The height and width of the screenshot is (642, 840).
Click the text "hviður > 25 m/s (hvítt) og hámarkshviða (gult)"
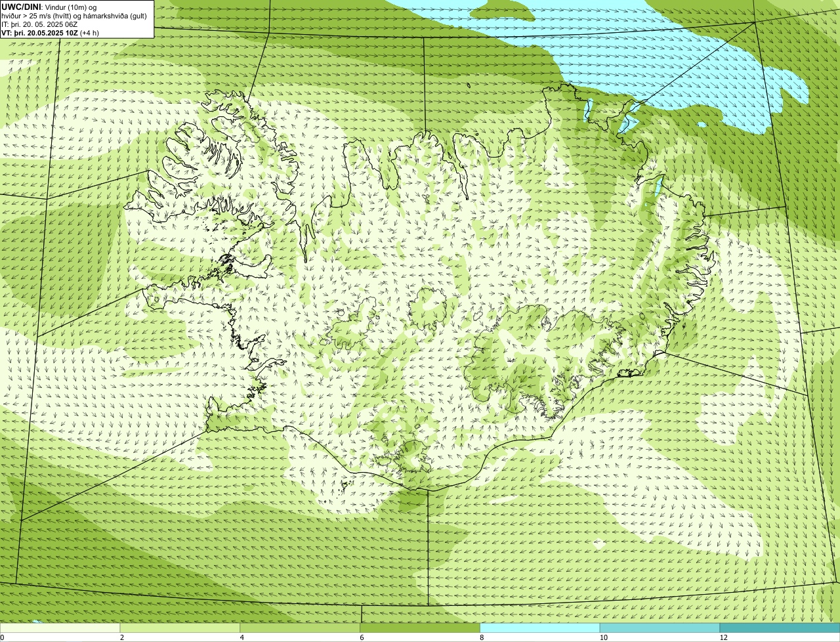click(x=74, y=16)
